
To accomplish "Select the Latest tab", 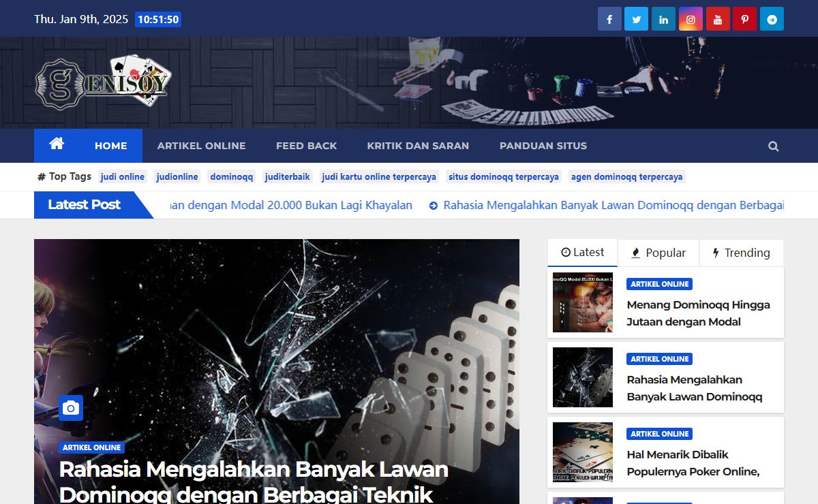I will [x=582, y=252].
